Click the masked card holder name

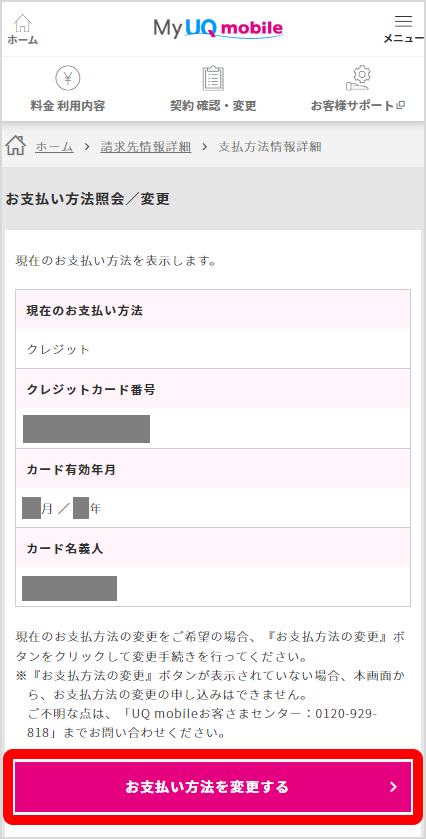pos(69,588)
